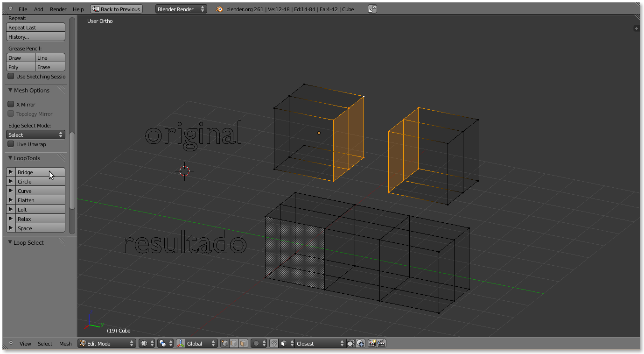Enable Live Unwrap checkbox
Image resolution: width=644 pixels, height=354 pixels.
[11, 144]
